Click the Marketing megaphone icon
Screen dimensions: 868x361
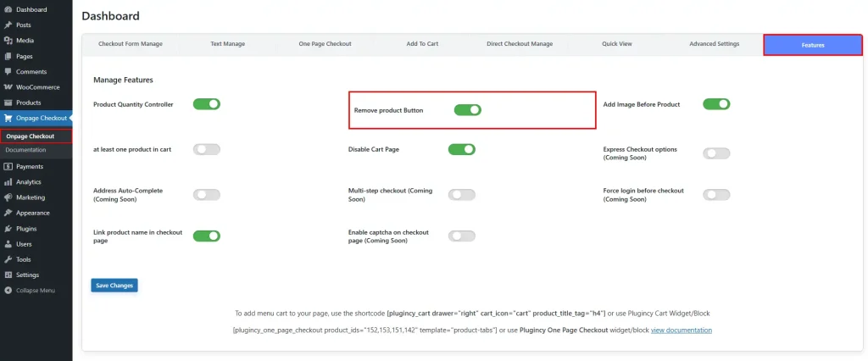click(8, 197)
